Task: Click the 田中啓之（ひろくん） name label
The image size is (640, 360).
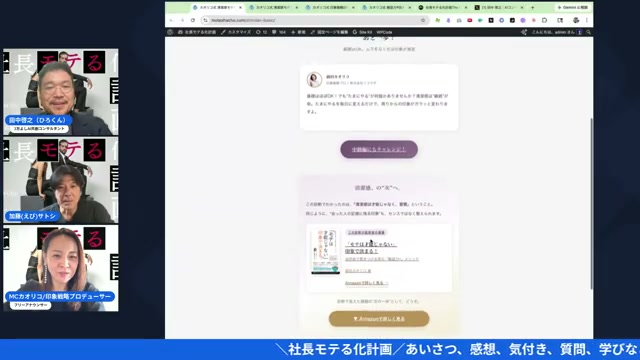Action: click(x=38, y=120)
